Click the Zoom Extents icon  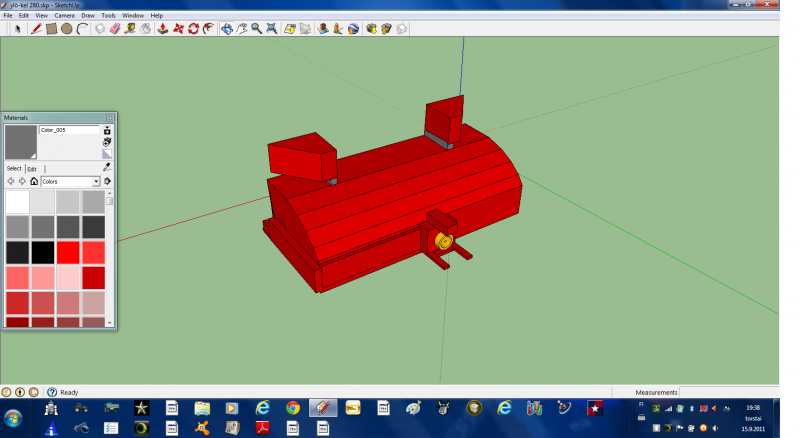coord(272,29)
